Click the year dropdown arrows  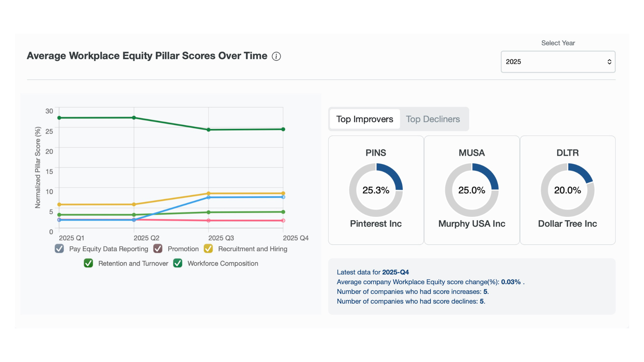[609, 62]
